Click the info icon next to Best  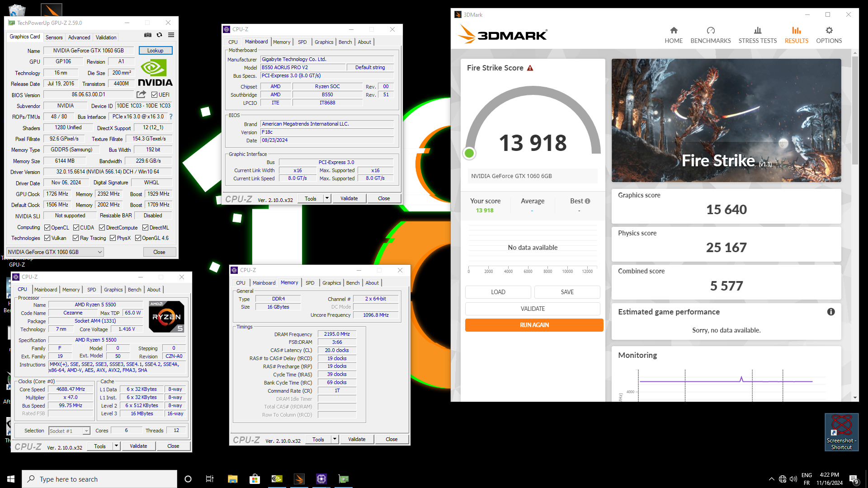(587, 201)
